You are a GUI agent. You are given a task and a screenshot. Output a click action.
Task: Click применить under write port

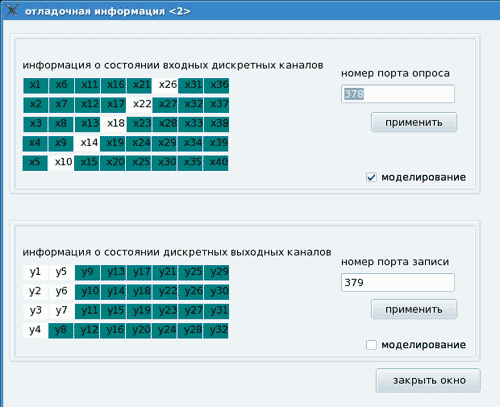click(414, 309)
